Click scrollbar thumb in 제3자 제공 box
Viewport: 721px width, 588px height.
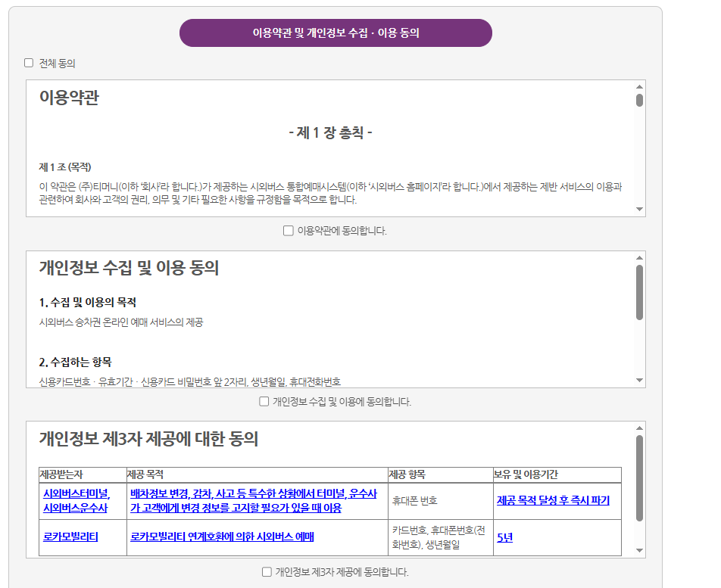coord(639,478)
